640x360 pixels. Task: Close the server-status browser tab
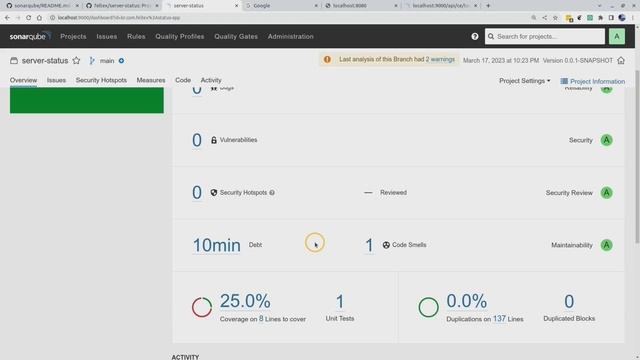[236, 6]
